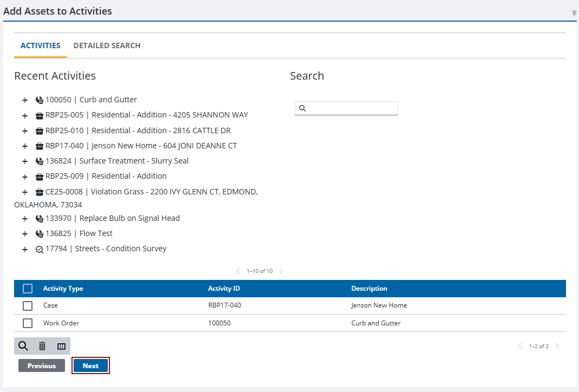
Task: Go to next page of the activity grid
Action: (x=557, y=346)
